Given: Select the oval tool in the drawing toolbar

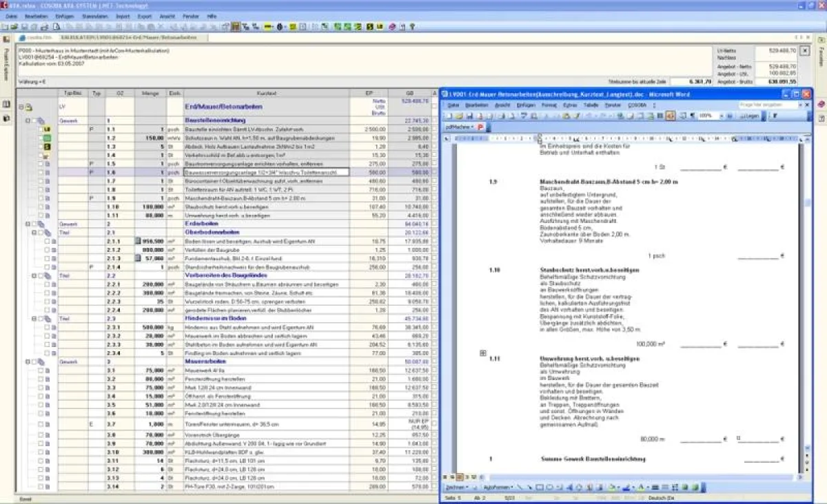Looking at the screenshot, I should point(549,487).
